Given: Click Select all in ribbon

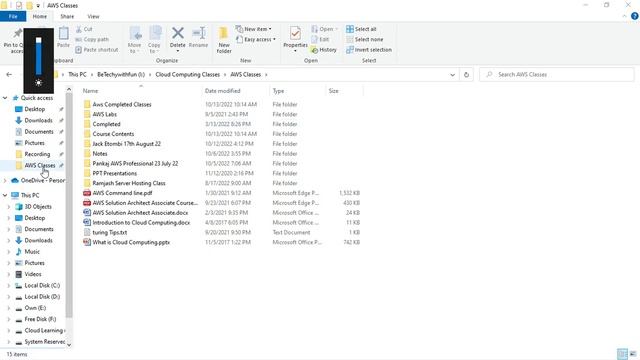Looking at the screenshot, I should (x=361, y=29).
